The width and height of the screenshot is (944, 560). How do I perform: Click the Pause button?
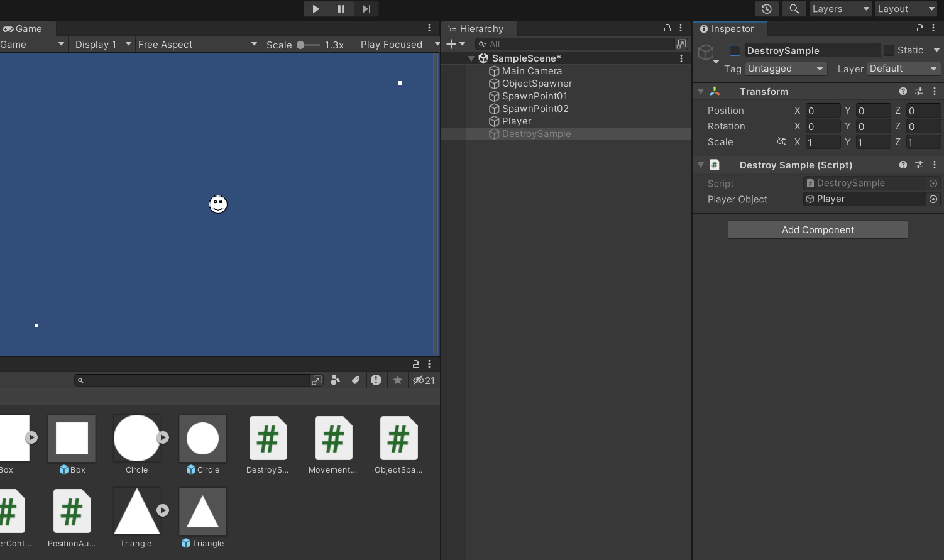(341, 9)
